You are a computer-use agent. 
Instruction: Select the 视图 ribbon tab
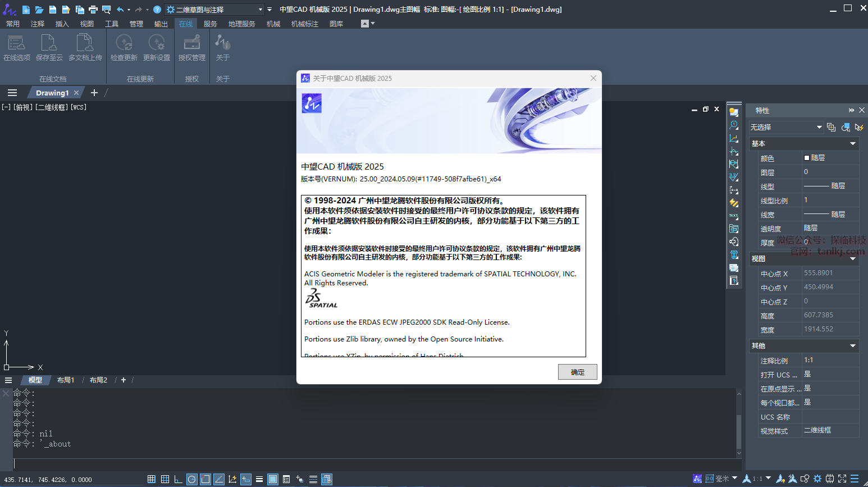tap(87, 24)
